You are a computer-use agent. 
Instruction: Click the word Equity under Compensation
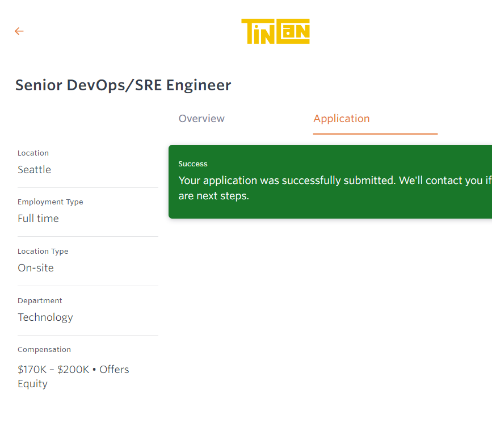pos(32,384)
